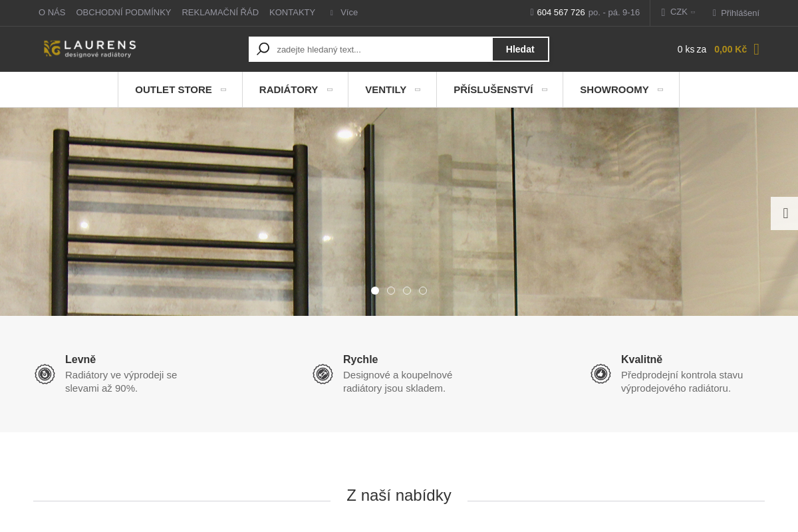Expand the RADIÁTORY menu arrow
This screenshot has height=532, width=798.
pyautogui.click(x=330, y=89)
